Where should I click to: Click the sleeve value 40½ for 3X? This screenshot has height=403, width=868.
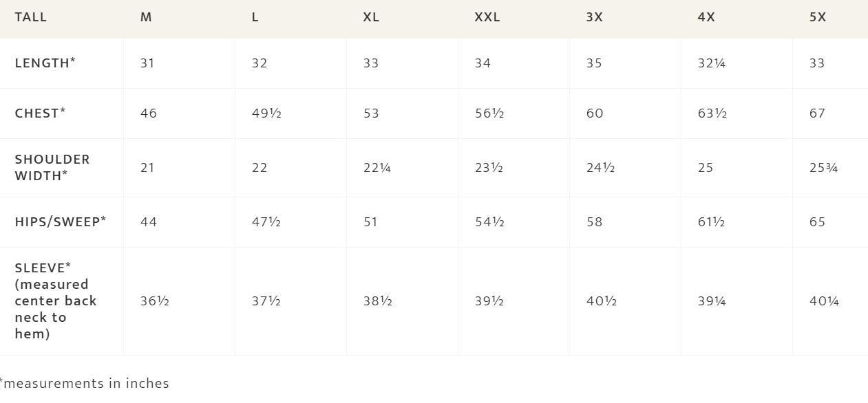(x=601, y=301)
